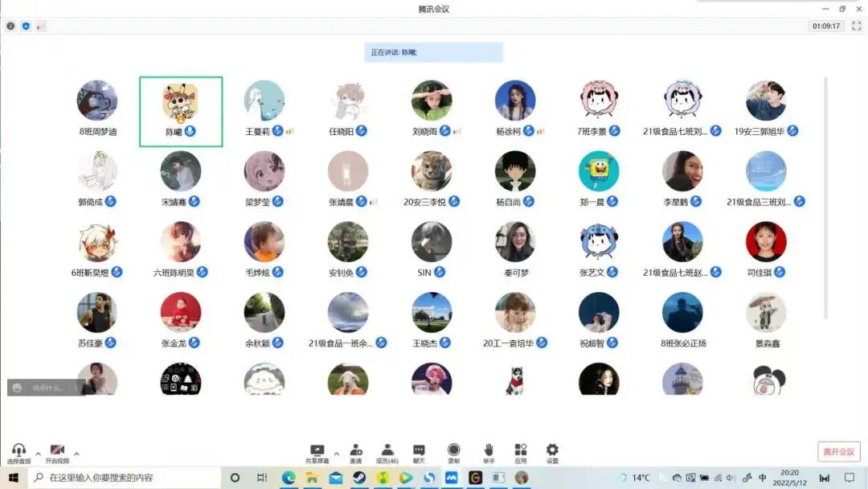Screen dimensions: 868x489
Task: Open 设置 settings gear
Action: click(552, 452)
